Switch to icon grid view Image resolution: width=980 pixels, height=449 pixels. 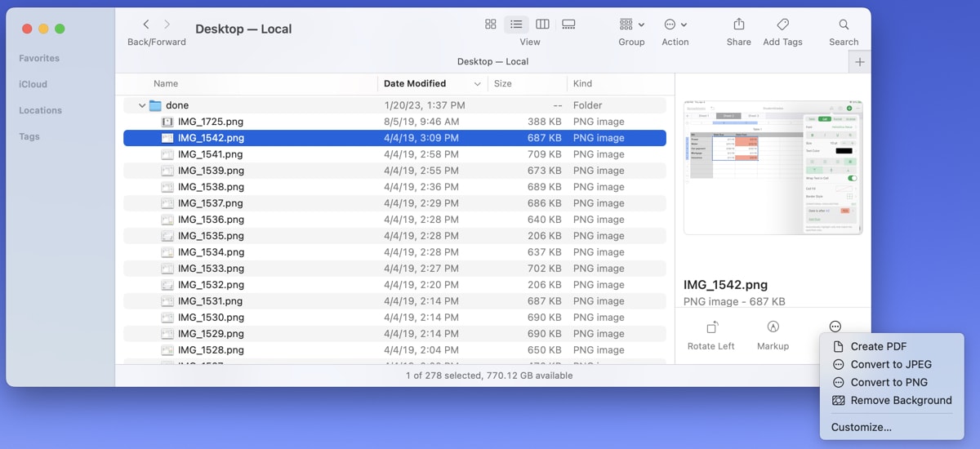pos(491,24)
